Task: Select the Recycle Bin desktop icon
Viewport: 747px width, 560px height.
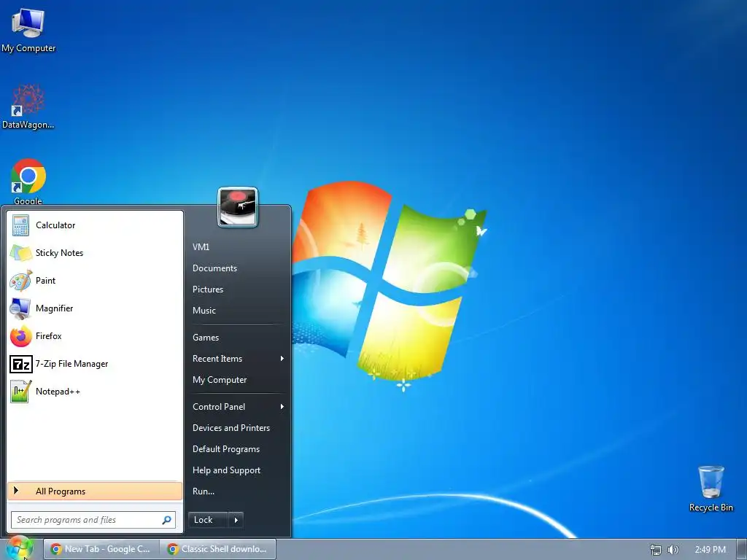Action: 711,489
